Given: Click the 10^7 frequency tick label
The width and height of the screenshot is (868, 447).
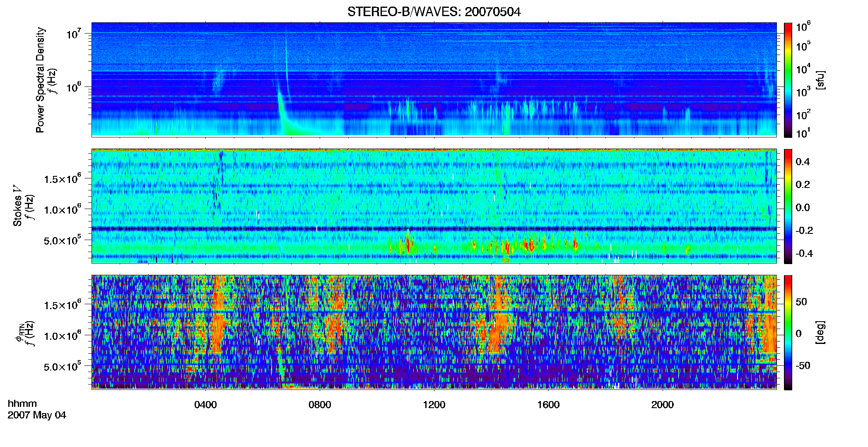Looking at the screenshot, I should [x=74, y=34].
